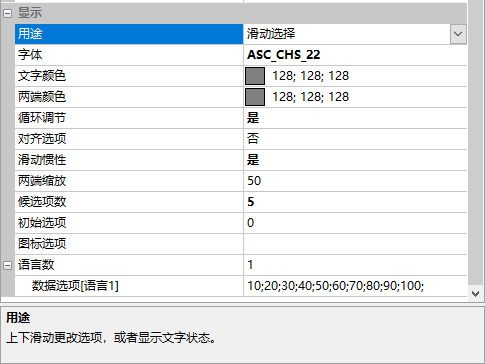Viewport: 485px width, 364px height.
Task: Select the 初始选项 property label
Action: tap(42, 223)
